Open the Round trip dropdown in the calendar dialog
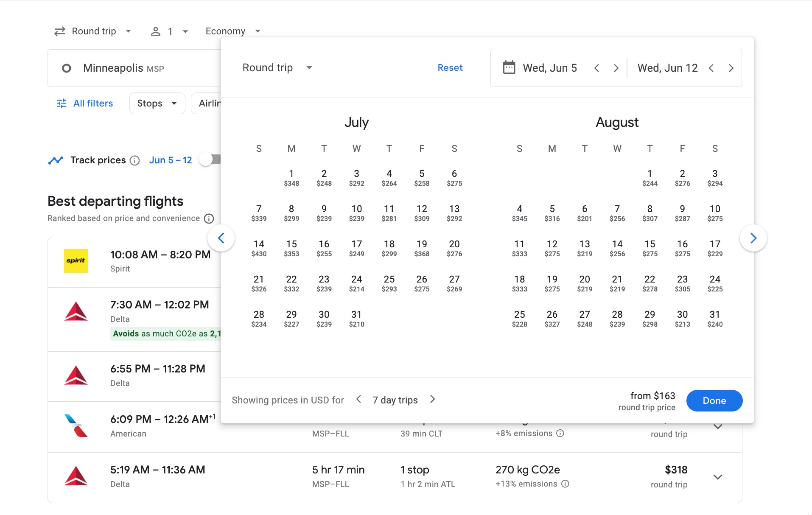Screen dimensions: 812x515 277,67
